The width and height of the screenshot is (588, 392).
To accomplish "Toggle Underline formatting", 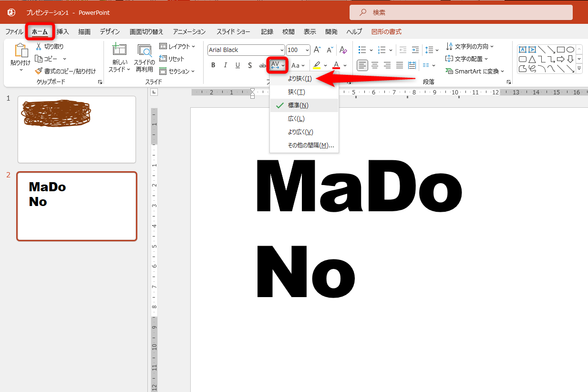I will click(238, 65).
